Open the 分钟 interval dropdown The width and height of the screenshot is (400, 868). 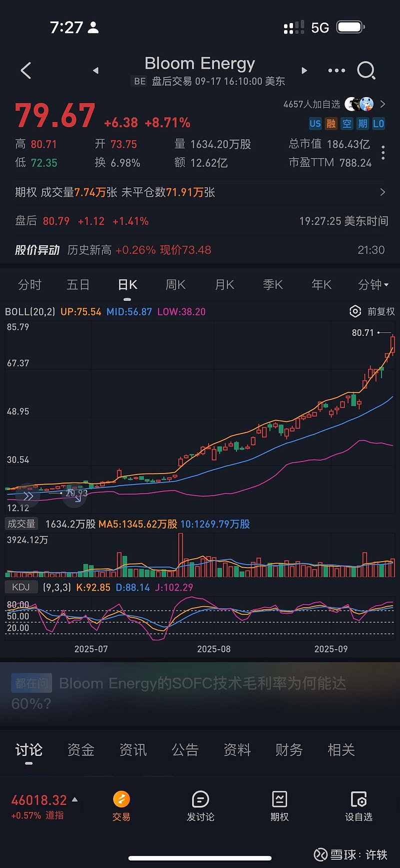373,285
